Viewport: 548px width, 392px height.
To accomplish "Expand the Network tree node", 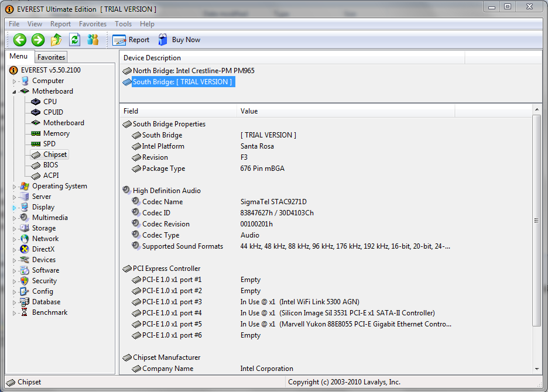I will (x=14, y=239).
